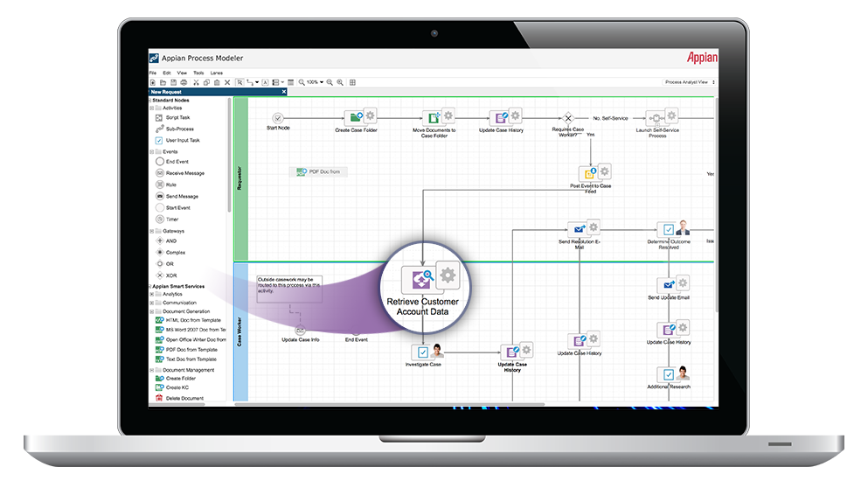Image resolution: width=868 pixels, height=481 pixels.
Task: Click the Print icon in the toolbar
Action: point(184,82)
